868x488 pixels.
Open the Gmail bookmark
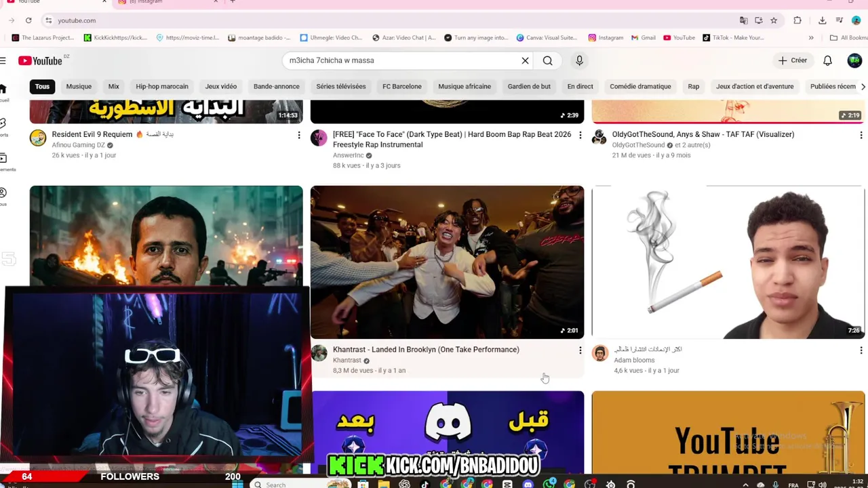click(644, 38)
